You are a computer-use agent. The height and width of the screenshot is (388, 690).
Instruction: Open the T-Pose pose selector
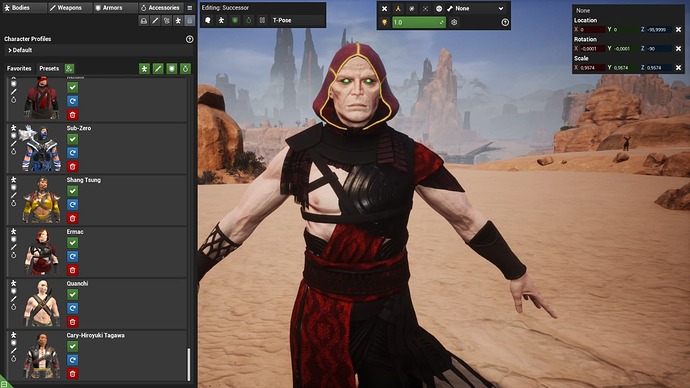297,20
